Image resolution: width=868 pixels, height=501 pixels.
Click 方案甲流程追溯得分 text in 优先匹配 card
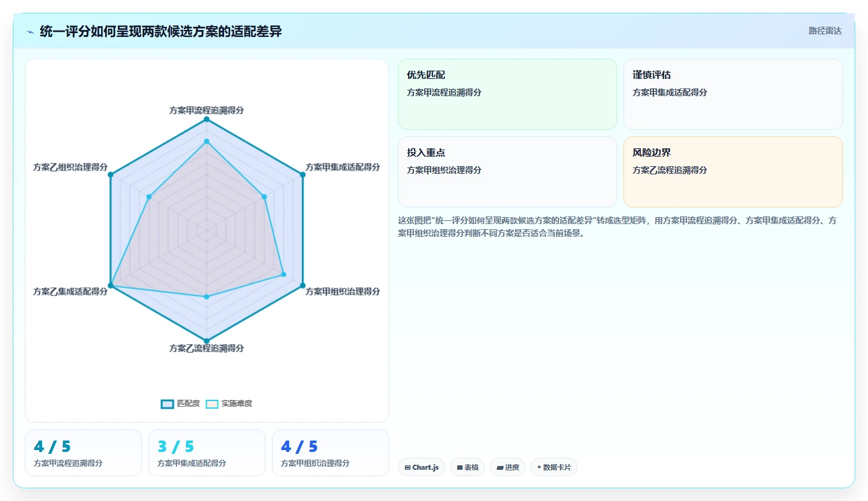[x=445, y=92]
